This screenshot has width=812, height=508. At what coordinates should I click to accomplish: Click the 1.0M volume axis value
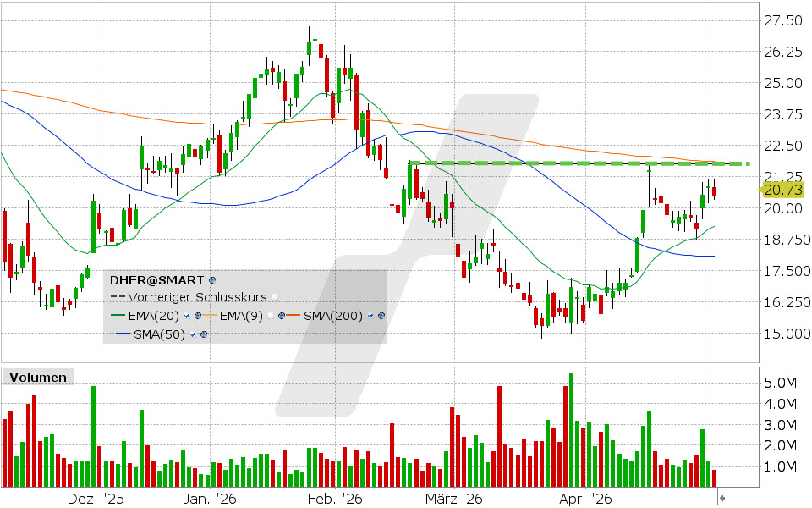point(781,467)
